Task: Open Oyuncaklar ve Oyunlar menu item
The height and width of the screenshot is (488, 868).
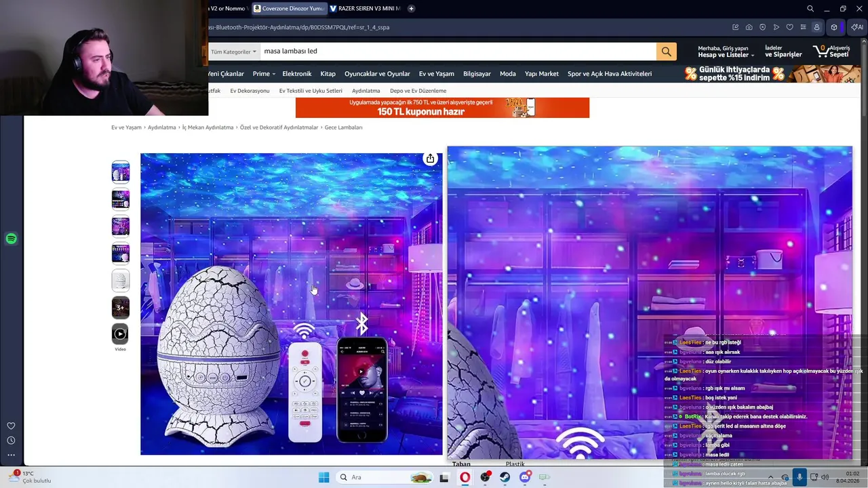Action: click(x=377, y=74)
